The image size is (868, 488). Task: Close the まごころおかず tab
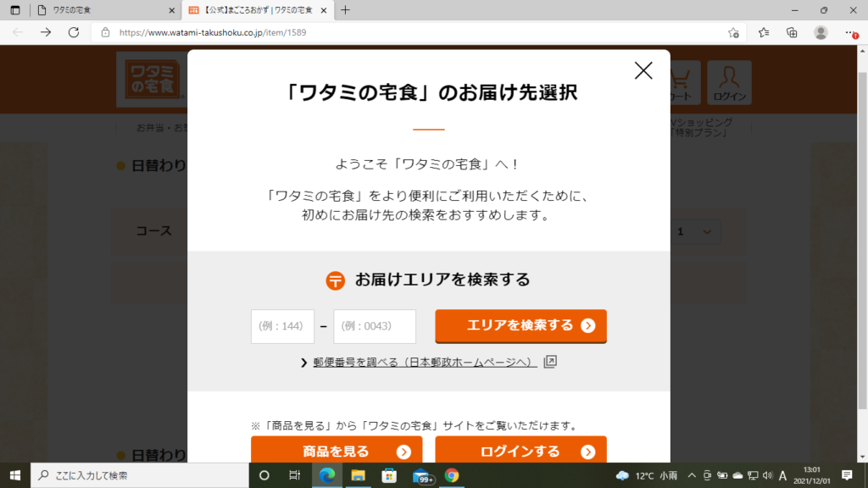[324, 10]
